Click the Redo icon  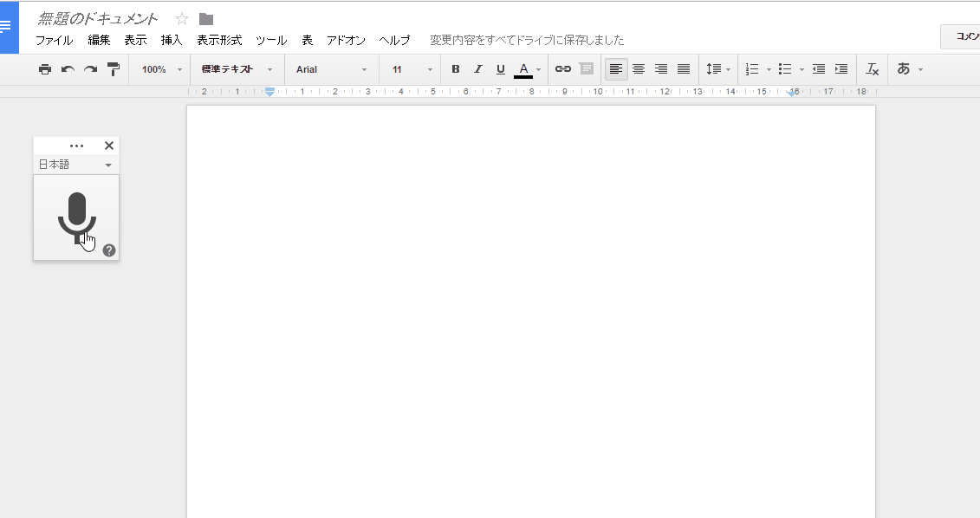(x=89, y=68)
